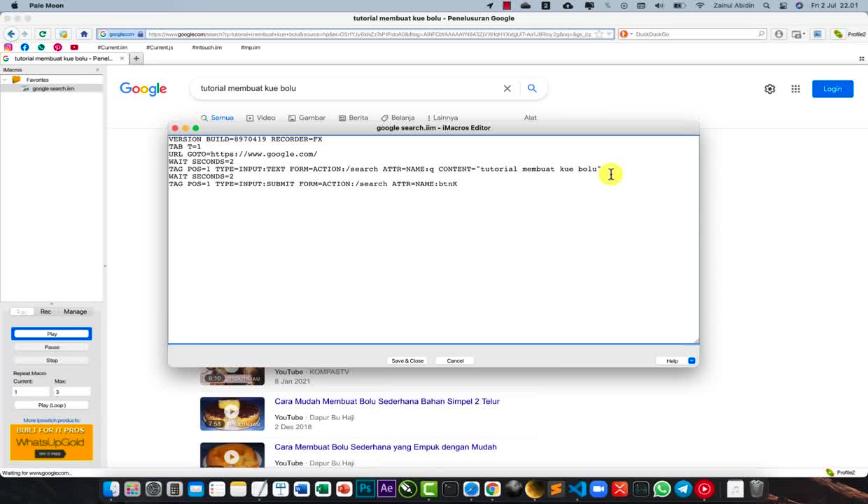The height and width of the screenshot is (504, 868).
Task: Select google search.iim macro in tree
Action: (x=52, y=89)
